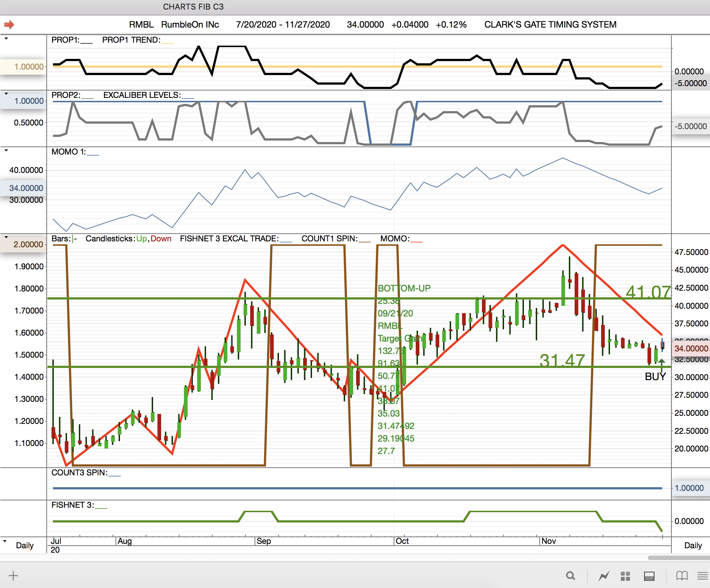Screen dimensions: 710x588
Task: Collapse the PROP2 pane disclosure triangle
Action: pyautogui.click(x=6, y=94)
